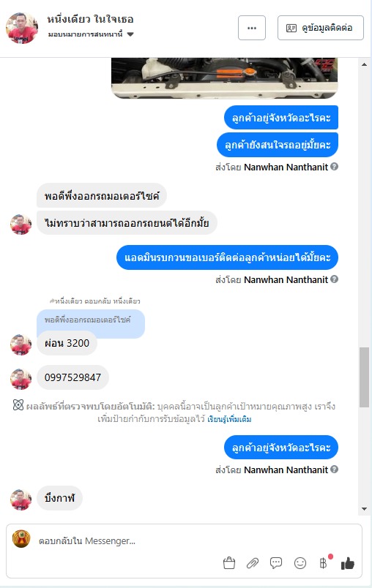Attach a file with paperclip icon
This screenshot has height=588, width=372.
[253, 563]
